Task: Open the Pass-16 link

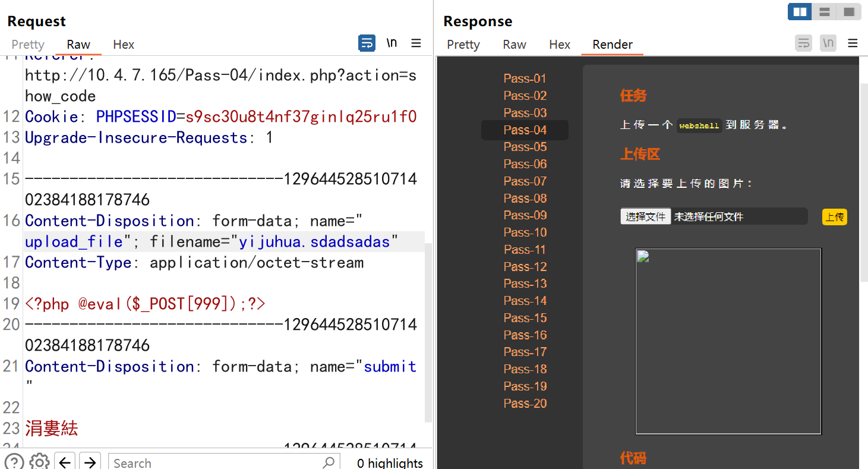Action: click(x=525, y=335)
